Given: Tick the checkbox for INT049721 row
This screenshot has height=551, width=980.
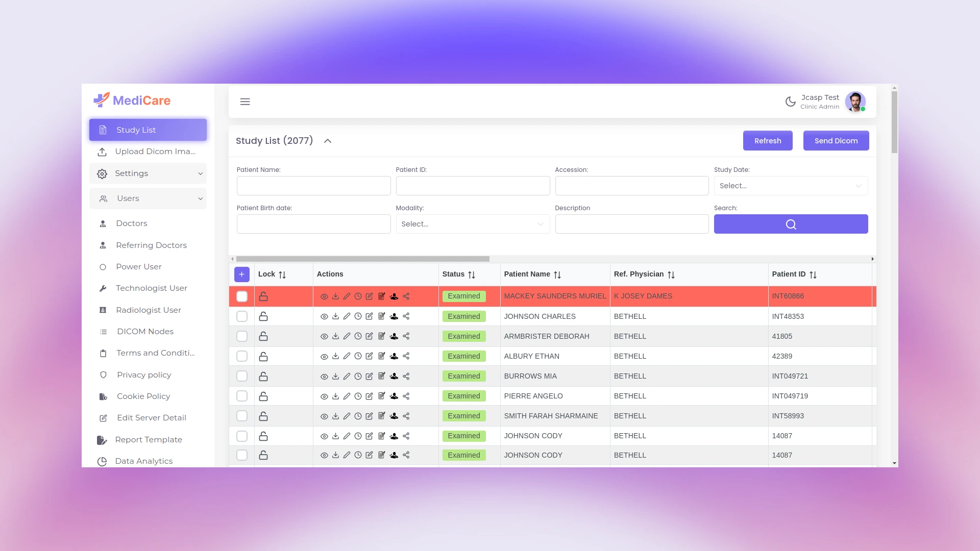Looking at the screenshot, I should click(242, 376).
